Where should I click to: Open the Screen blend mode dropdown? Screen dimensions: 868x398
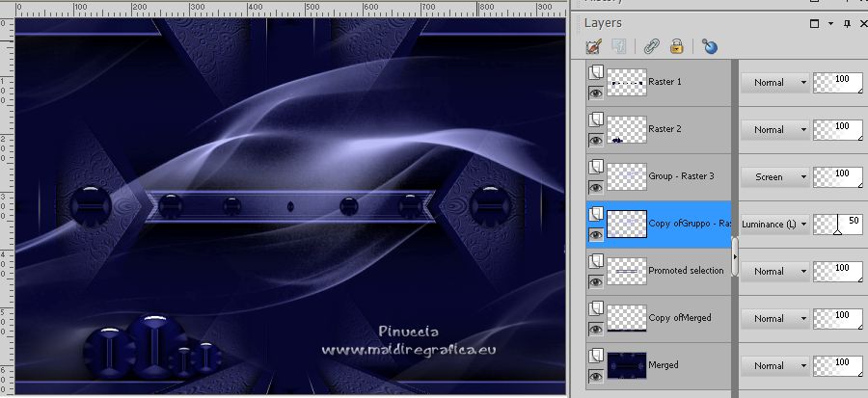(775, 177)
